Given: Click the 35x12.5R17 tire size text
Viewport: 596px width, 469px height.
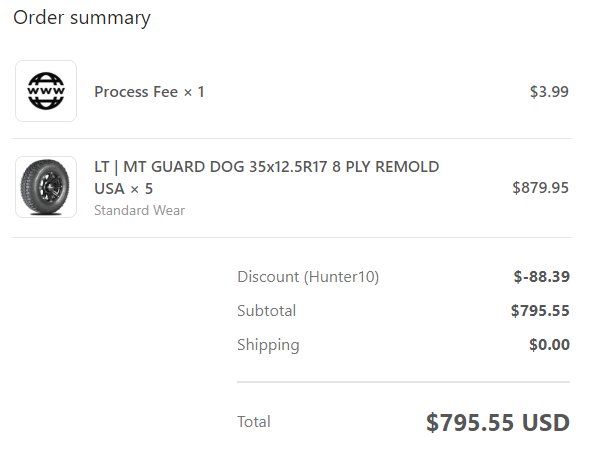Looking at the screenshot, I should [x=288, y=167].
